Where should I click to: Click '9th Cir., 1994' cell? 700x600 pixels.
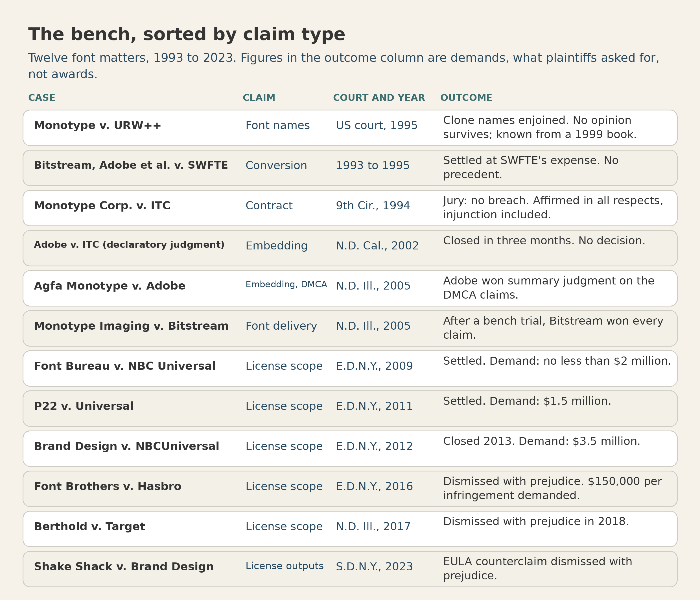(373, 206)
